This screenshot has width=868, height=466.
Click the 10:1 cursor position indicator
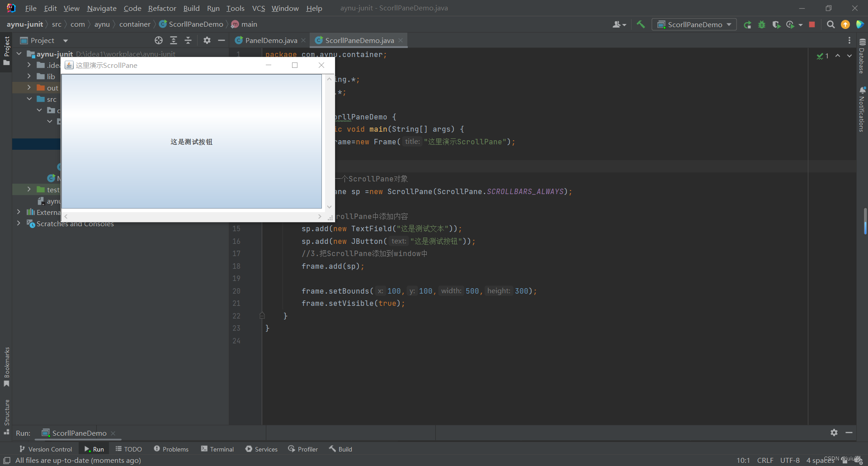pyautogui.click(x=743, y=460)
